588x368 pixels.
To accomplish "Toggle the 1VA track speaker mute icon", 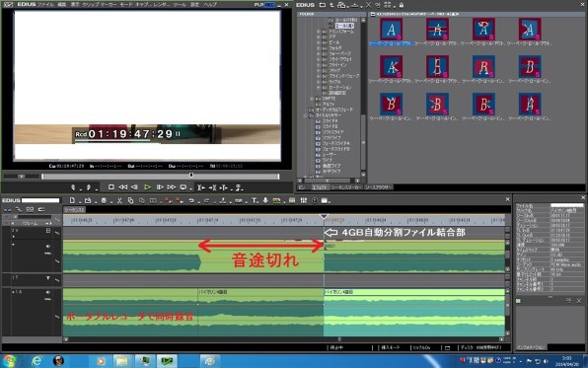I will tap(47, 247).
